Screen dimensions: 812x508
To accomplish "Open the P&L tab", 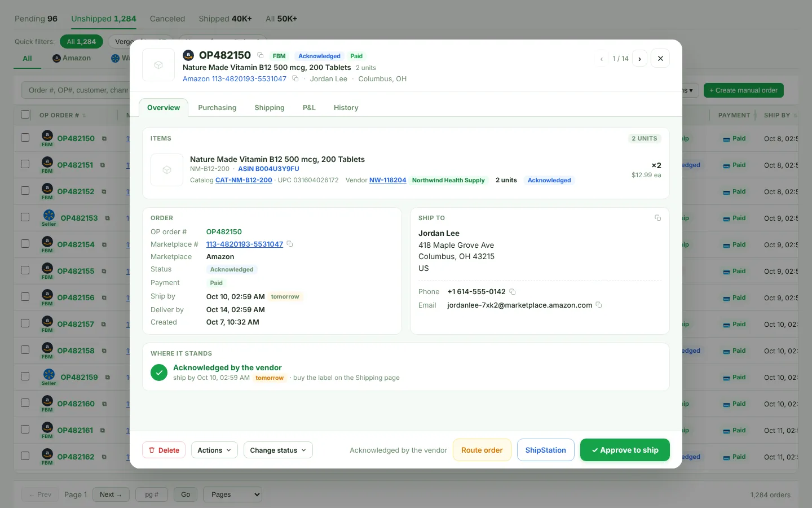I will (309, 108).
